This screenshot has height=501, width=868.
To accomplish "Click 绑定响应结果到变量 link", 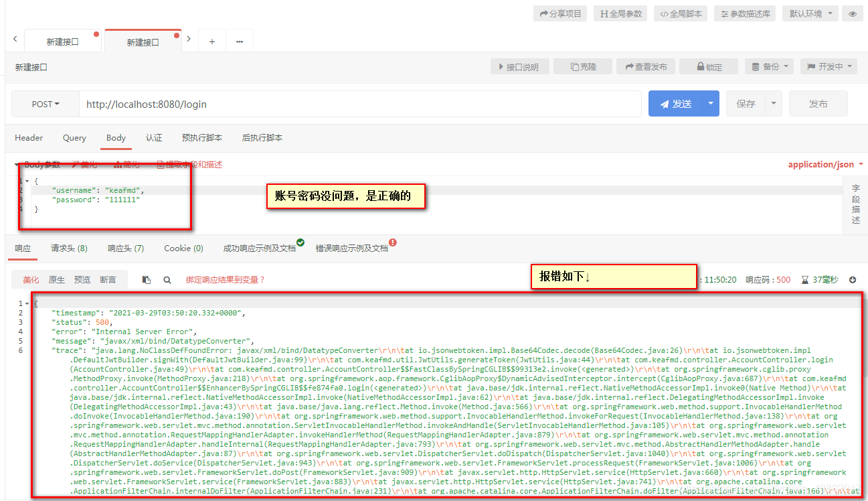I will point(226,280).
